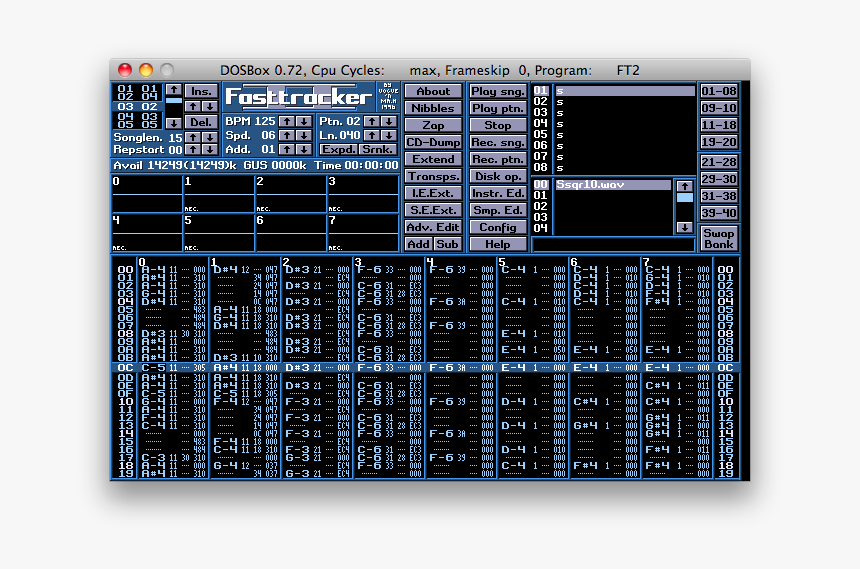This screenshot has width=860, height=569.
Task: Mute channel 4 in the scope display
Action: point(147,233)
